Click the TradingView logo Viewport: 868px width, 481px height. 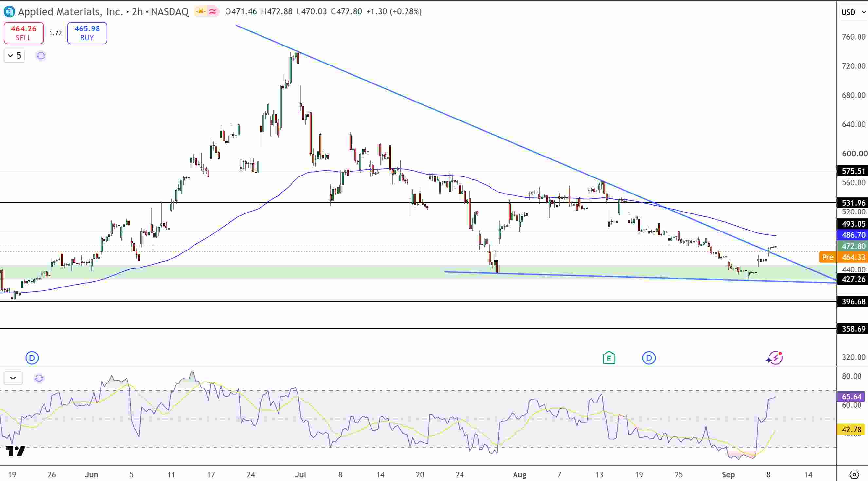[15, 451]
